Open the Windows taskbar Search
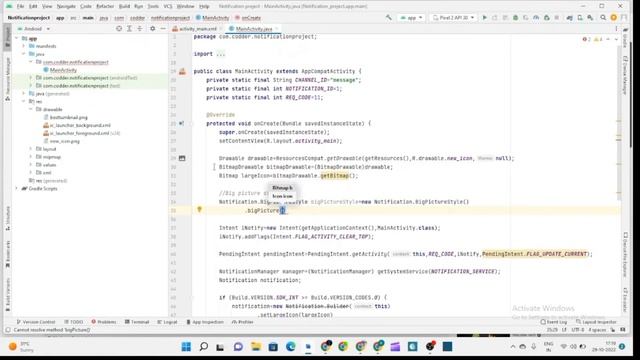Screen dimensions: 640x360 203,347
